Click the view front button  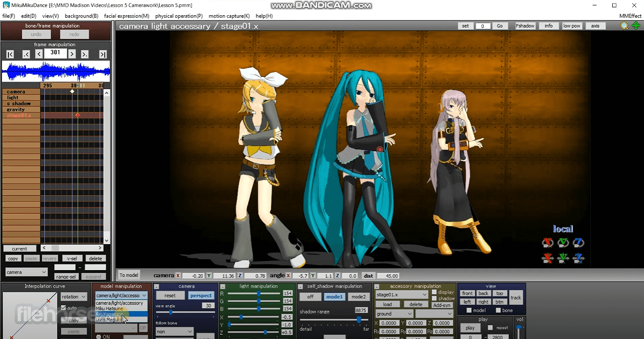coord(467,294)
